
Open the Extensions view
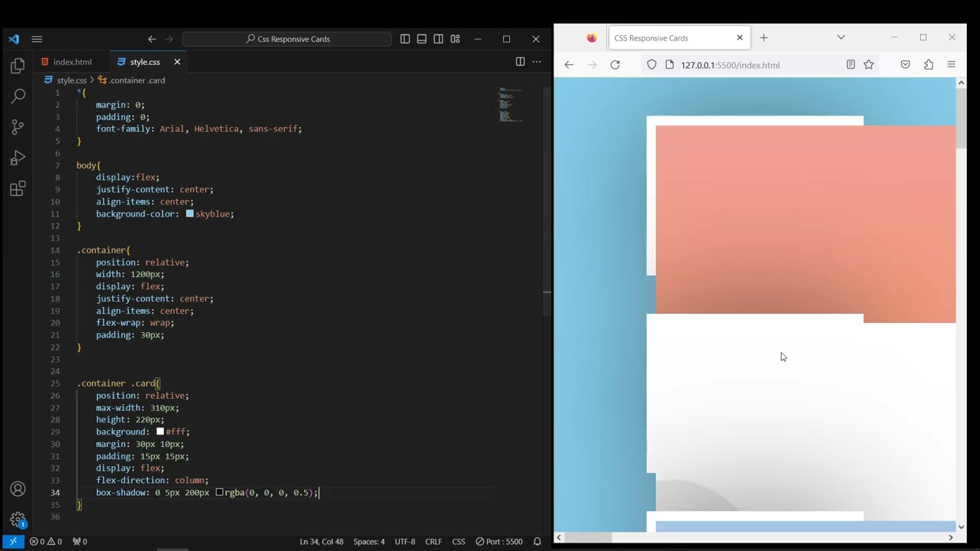[x=18, y=189]
